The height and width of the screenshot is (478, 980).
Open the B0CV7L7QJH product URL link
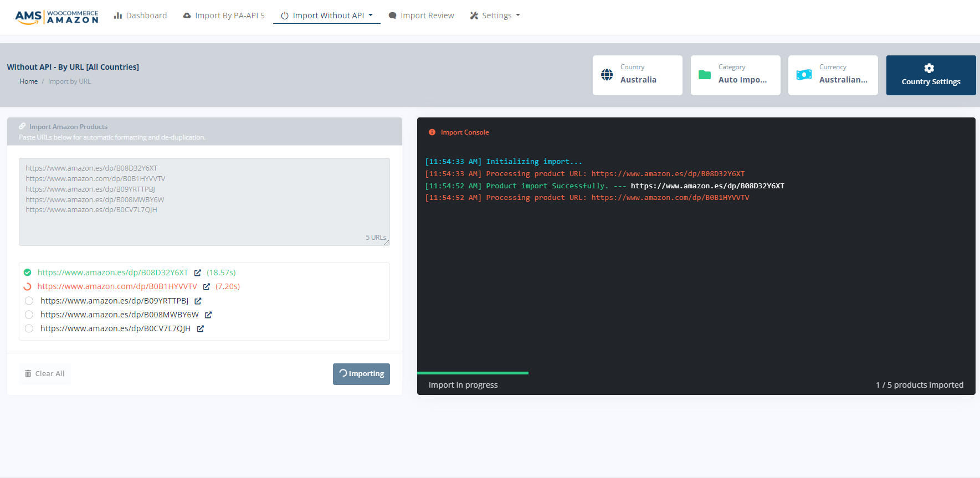[116, 328]
